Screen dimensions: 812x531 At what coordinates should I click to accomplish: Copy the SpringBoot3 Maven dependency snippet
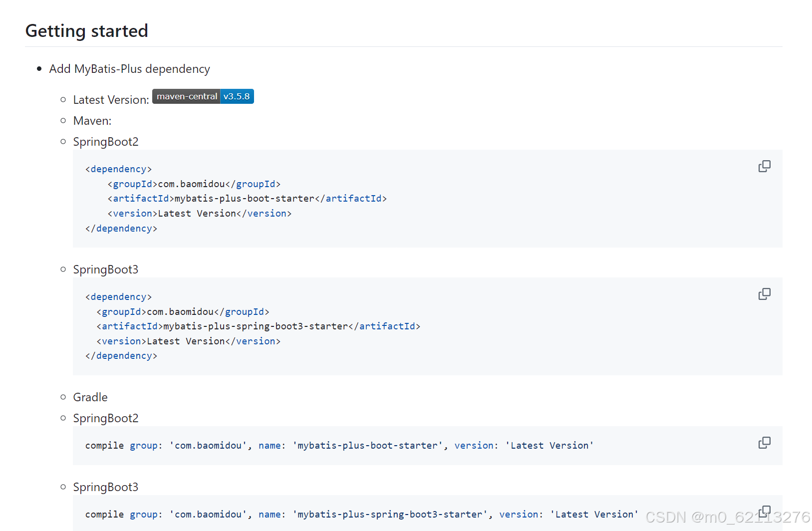[764, 294]
